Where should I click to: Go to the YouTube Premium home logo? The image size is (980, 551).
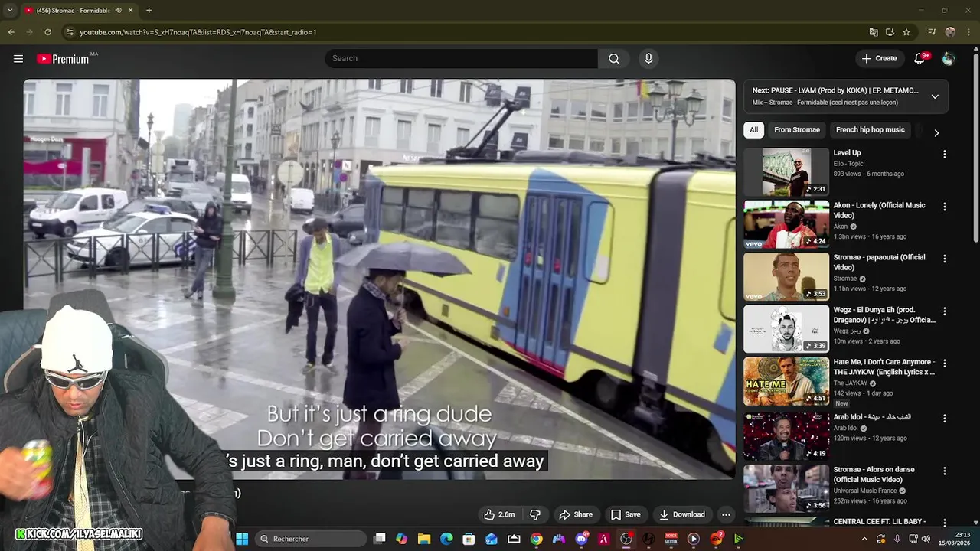pos(63,59)
